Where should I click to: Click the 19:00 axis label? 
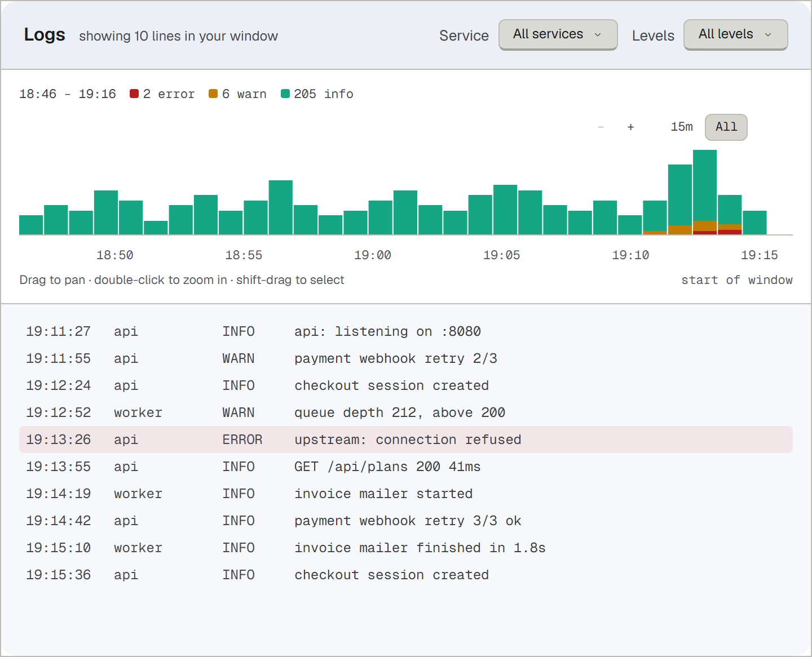pyautogui.click(x=373, y=255)
